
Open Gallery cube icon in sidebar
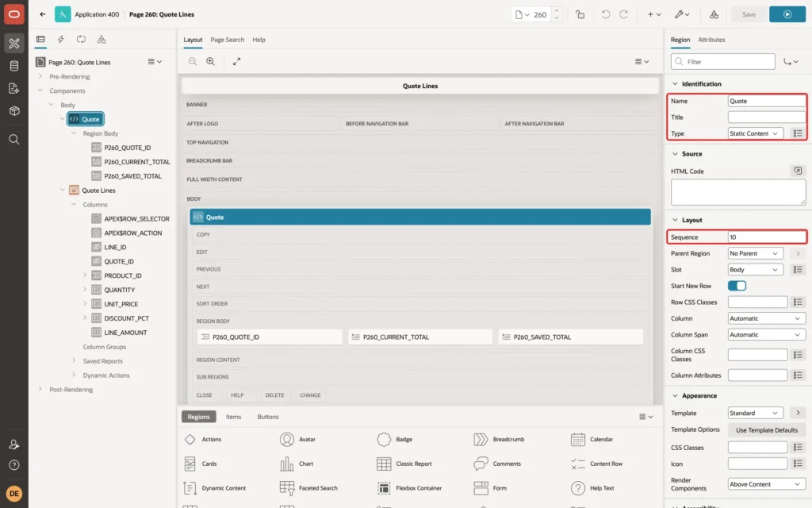tap(14, 110)
